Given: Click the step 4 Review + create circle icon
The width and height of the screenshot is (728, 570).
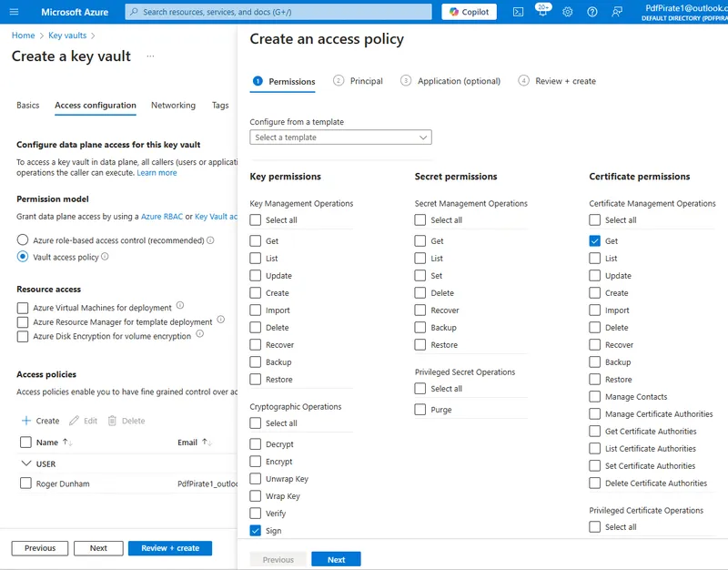Looking at the screenshot, I should coord(524,81).
